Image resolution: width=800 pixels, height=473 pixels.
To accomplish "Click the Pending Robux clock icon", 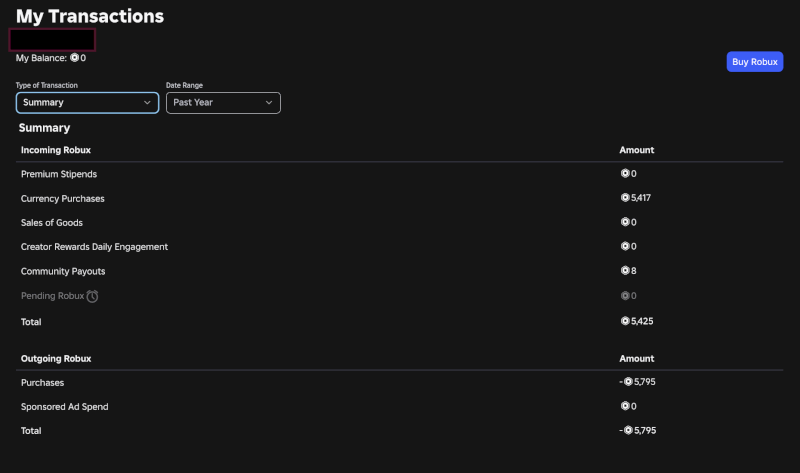I will pos(92,296).
